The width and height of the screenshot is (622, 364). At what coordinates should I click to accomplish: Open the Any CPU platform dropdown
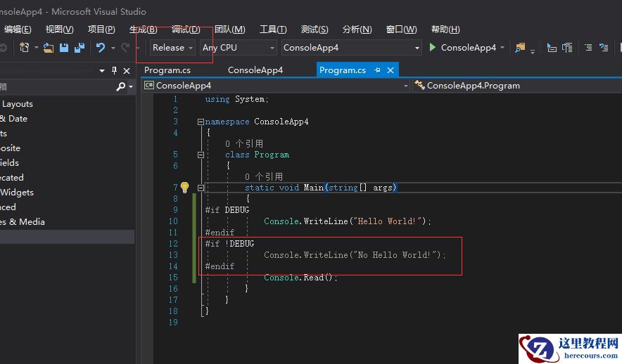click(x=238, y=48)
